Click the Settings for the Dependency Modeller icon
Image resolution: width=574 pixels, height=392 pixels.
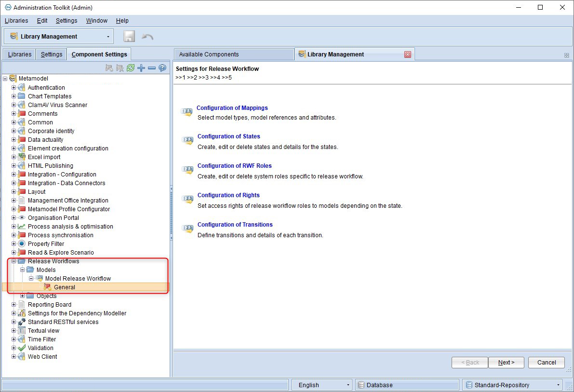(x=22, y=313)
